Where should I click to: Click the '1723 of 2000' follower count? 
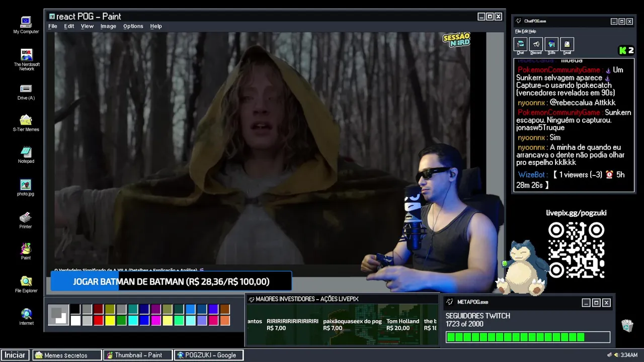pos(464,324)
